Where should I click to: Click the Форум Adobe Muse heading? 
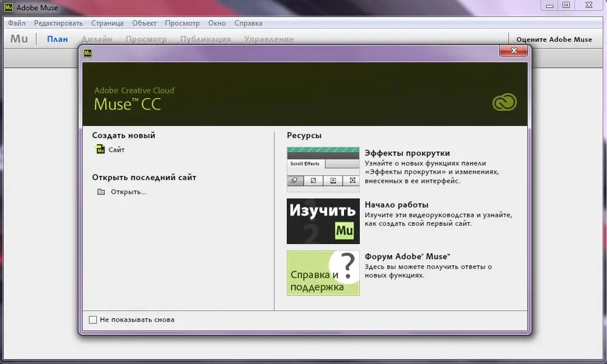click(x=407, y=256)
